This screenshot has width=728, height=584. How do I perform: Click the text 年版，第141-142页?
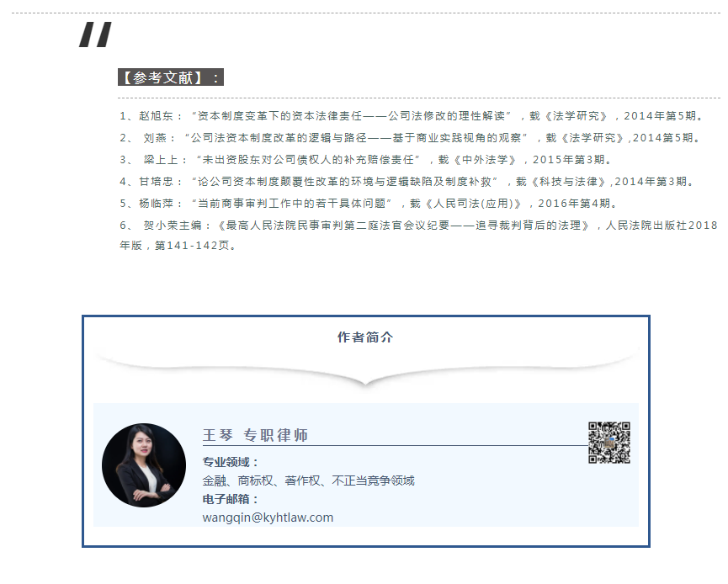[178, 246]
